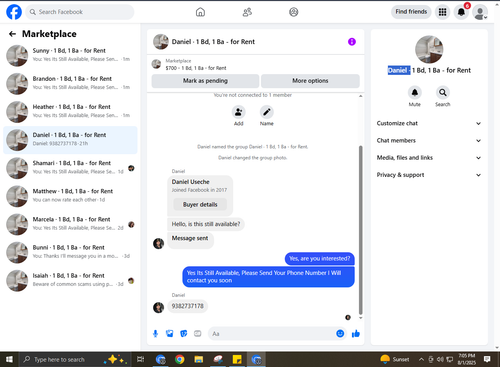Image resolution: width=500 pixels, height=367 pixels.
Task: Open the $700 Marketplace listing link
Action: 196,68
